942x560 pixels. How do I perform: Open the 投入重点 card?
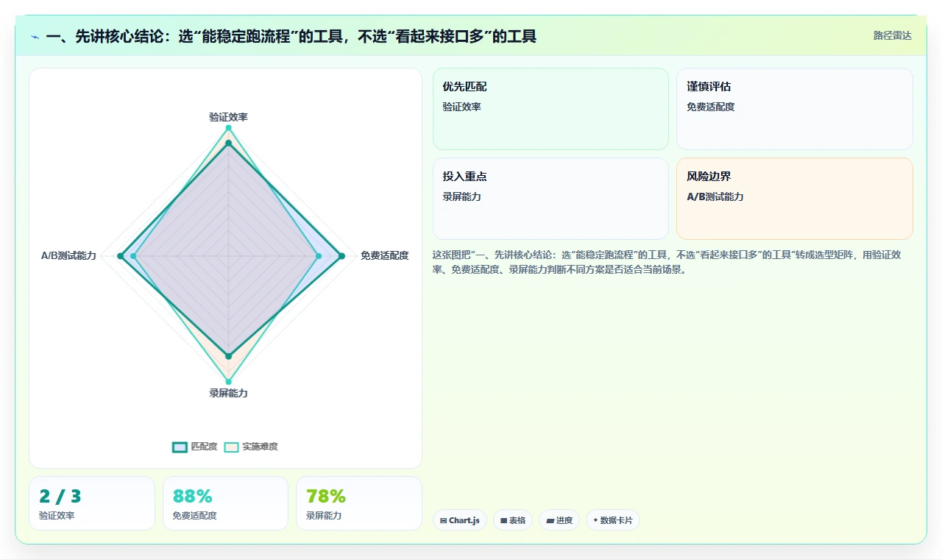550,199
